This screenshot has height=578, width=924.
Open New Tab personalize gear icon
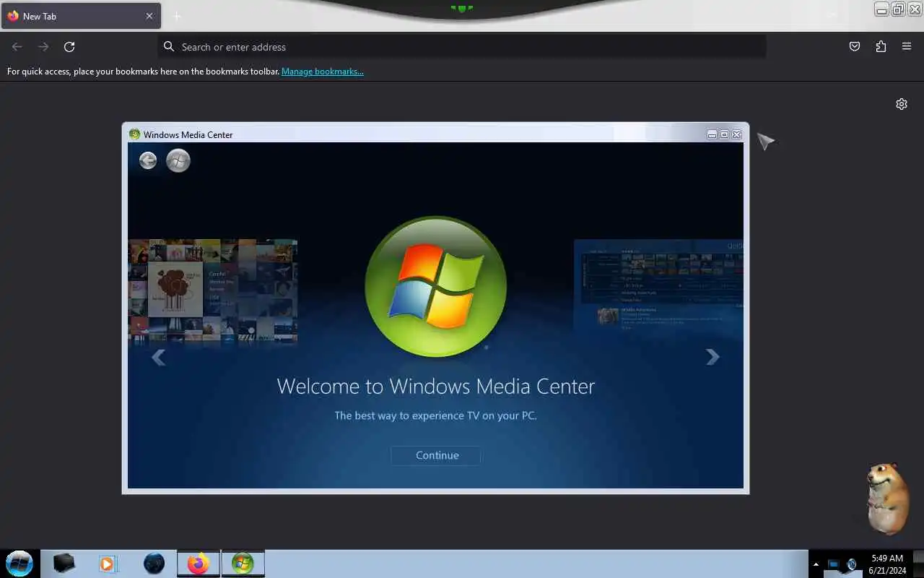[902, 104]
